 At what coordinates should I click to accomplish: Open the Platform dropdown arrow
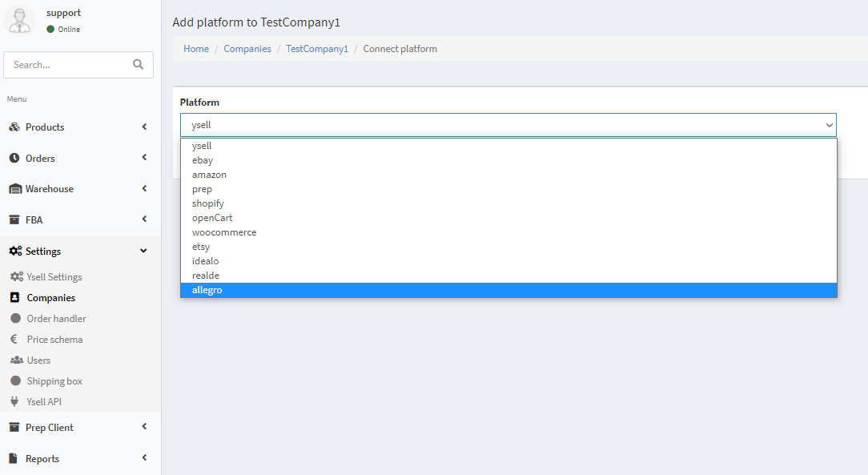point(829,125)
